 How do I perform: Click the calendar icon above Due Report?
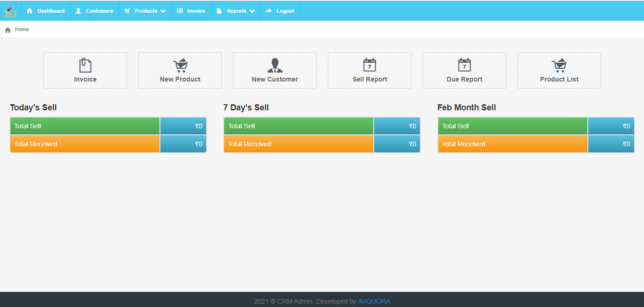point(464,65)
